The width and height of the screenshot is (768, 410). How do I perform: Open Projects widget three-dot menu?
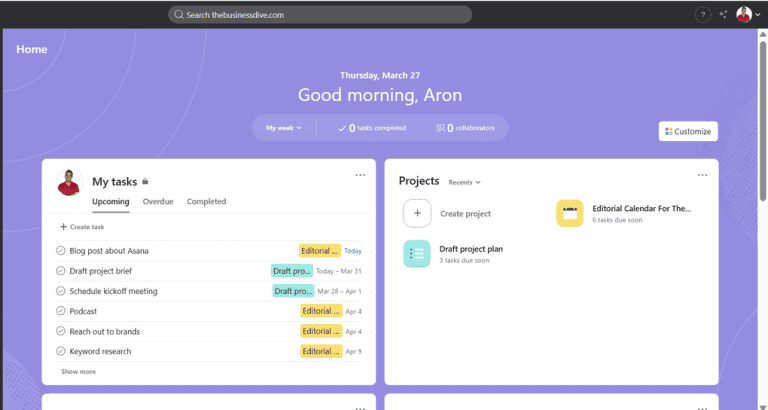point(702,175)
